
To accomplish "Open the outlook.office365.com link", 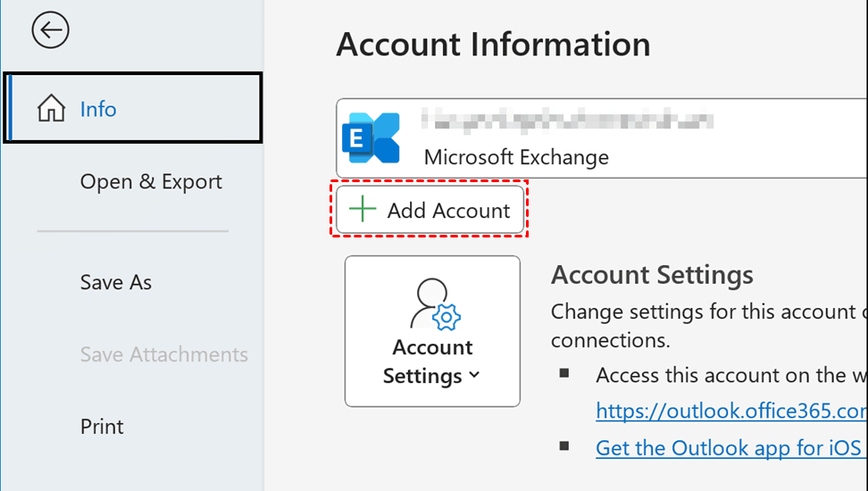I will point(732,412).
